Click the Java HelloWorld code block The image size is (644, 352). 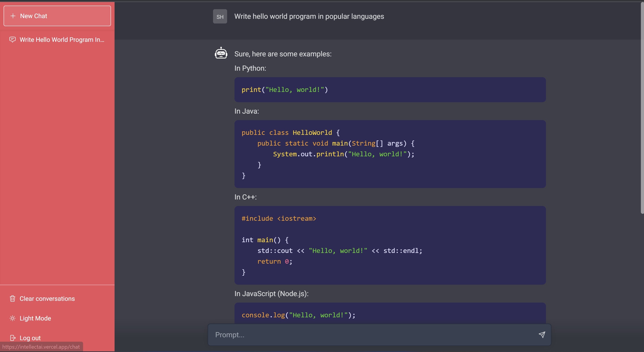tap(390, 154)
